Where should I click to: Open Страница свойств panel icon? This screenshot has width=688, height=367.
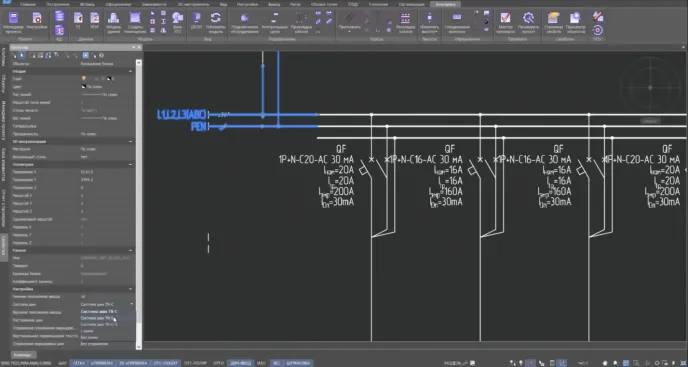click(553, 22)
